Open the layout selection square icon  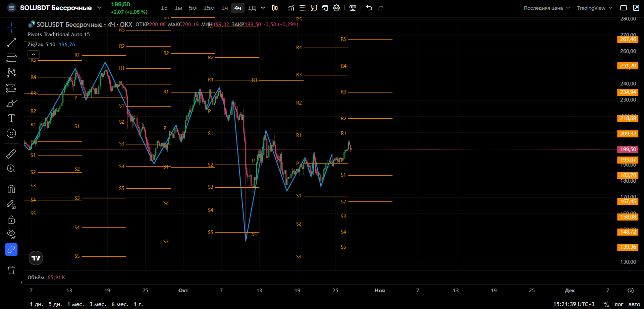(x=624, y=8)
